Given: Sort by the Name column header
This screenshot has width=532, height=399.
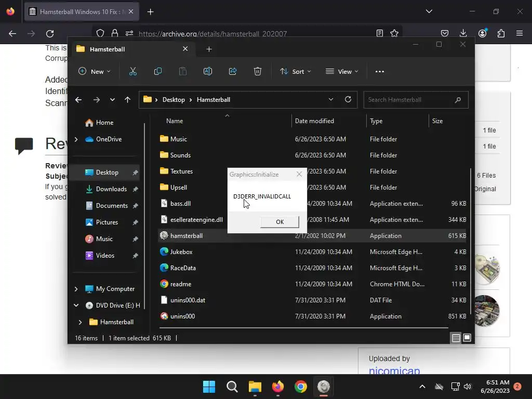Looking at the screenshot, I should coord(175,121).
